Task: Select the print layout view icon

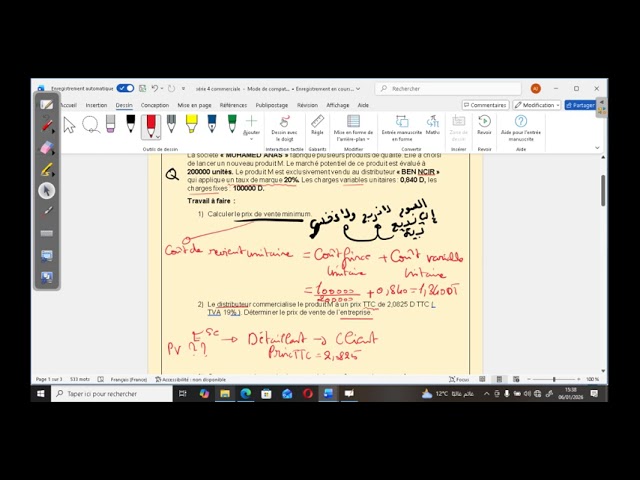Action: 499,379
